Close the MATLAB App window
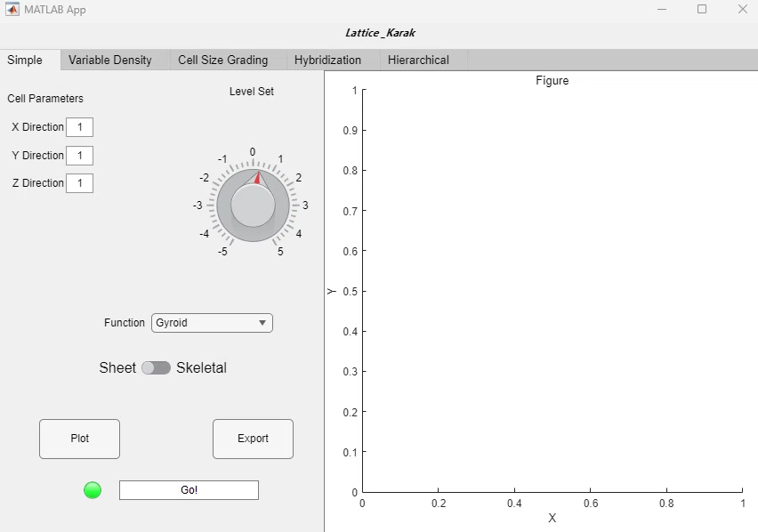Viewport: 758px width, 532px height. [743, 9]
